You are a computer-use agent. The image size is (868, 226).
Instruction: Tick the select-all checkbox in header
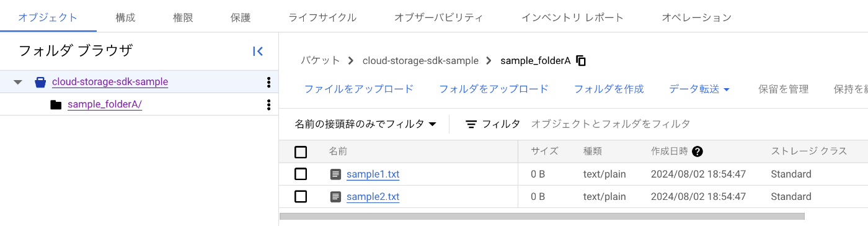point(301,151)
